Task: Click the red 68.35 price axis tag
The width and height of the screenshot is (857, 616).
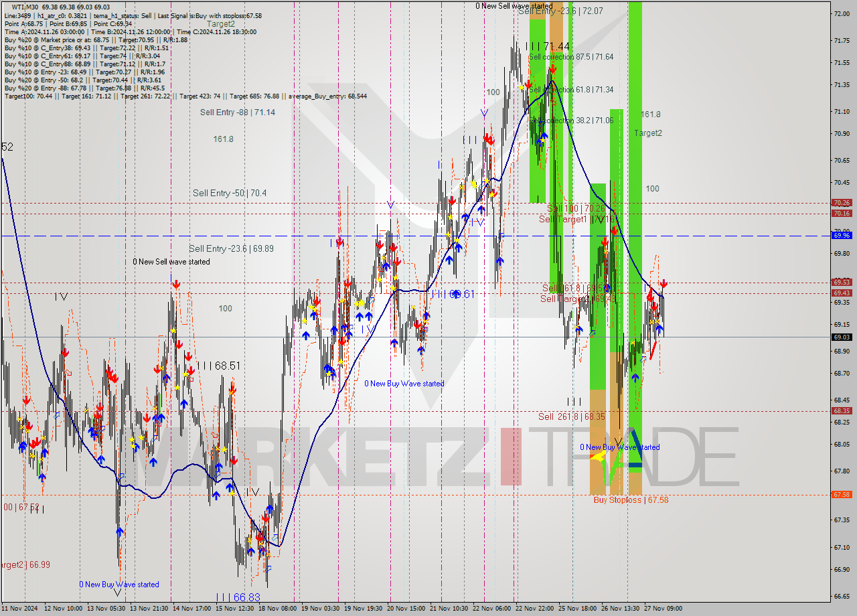Action: coord(842,410)
